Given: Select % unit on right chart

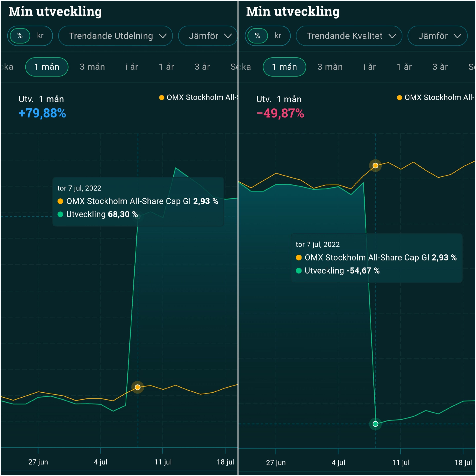Looking at the screenshot, I should [258, 36].
